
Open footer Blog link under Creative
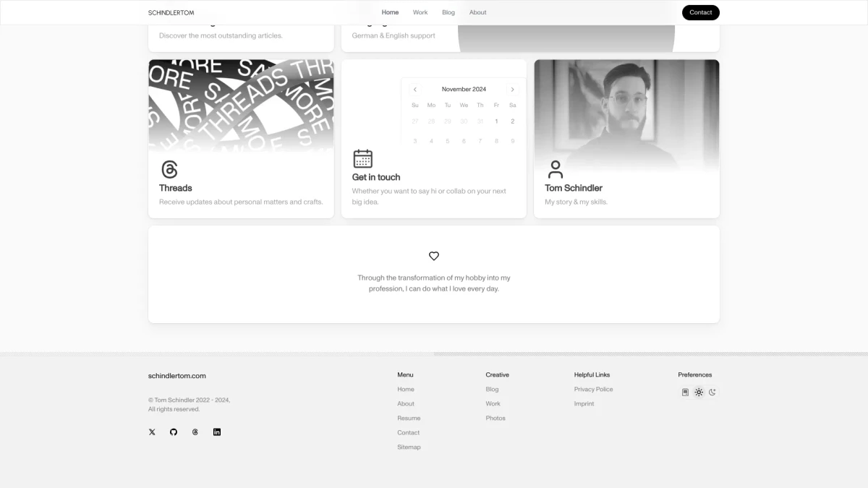492,389
